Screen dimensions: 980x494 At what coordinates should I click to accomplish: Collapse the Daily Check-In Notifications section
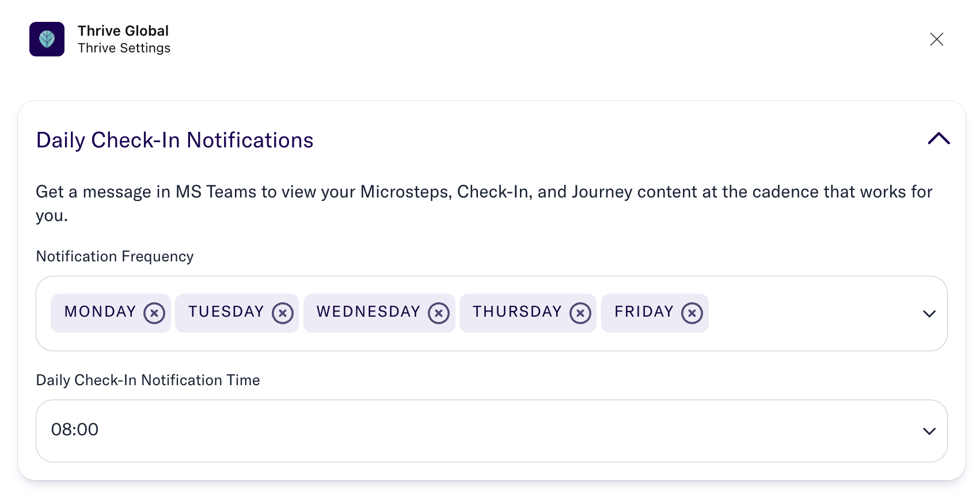[x=939, y=139]
